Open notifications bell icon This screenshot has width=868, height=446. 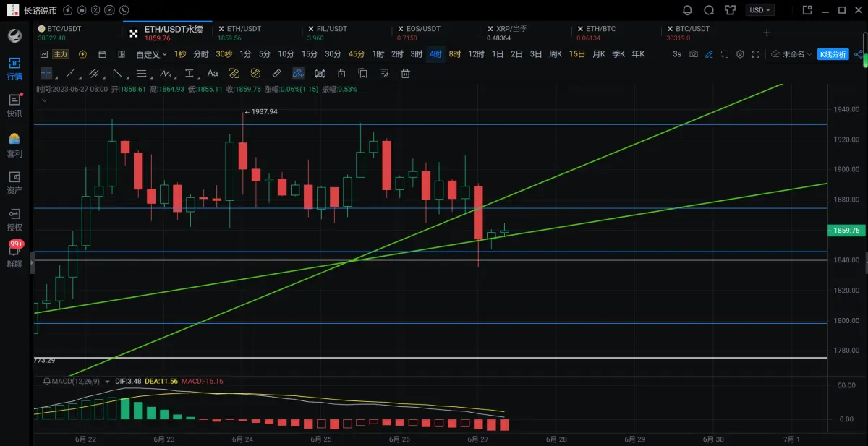tap(687, 10)
